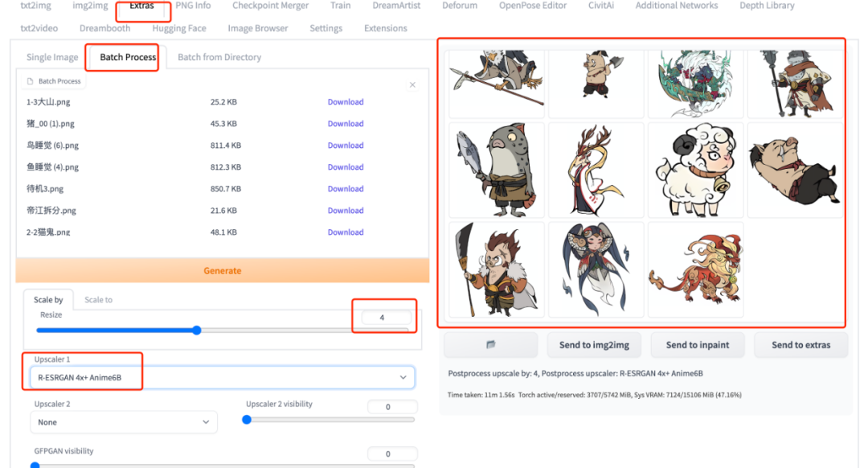This screenshot has width=868, height=468.
Task: Open the Upscaler 2 dropdown
Action: tap(124, 422)
